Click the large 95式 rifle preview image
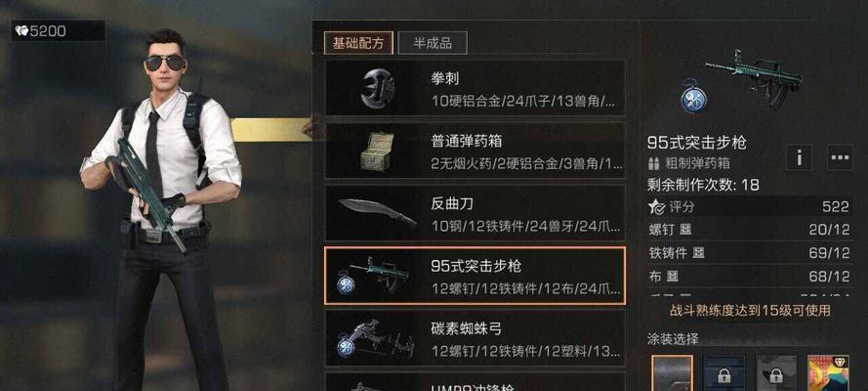 tap(754, 78)
